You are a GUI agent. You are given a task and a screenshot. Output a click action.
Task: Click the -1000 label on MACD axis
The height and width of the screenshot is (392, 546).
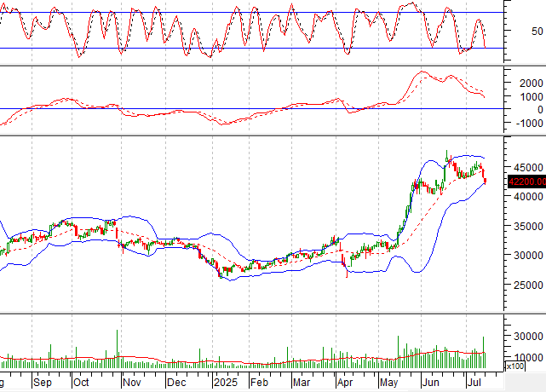coord(528,124)
